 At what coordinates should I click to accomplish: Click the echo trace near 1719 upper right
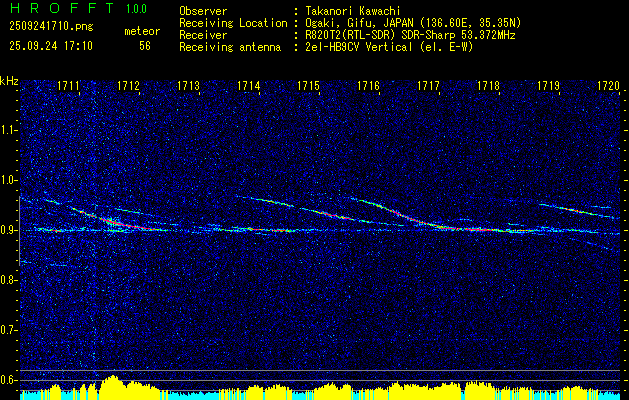click(576, 210)
